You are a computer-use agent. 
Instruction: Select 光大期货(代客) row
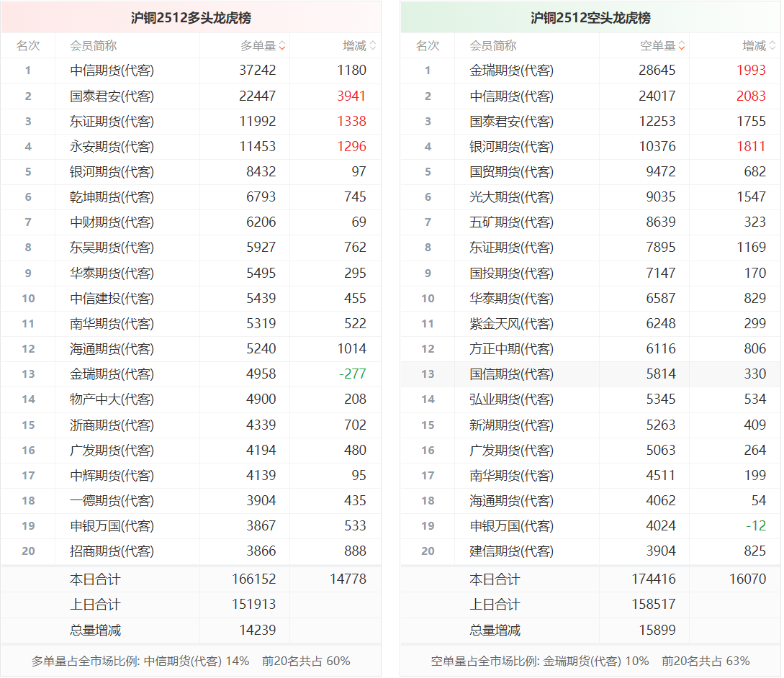tap(590, 197)
